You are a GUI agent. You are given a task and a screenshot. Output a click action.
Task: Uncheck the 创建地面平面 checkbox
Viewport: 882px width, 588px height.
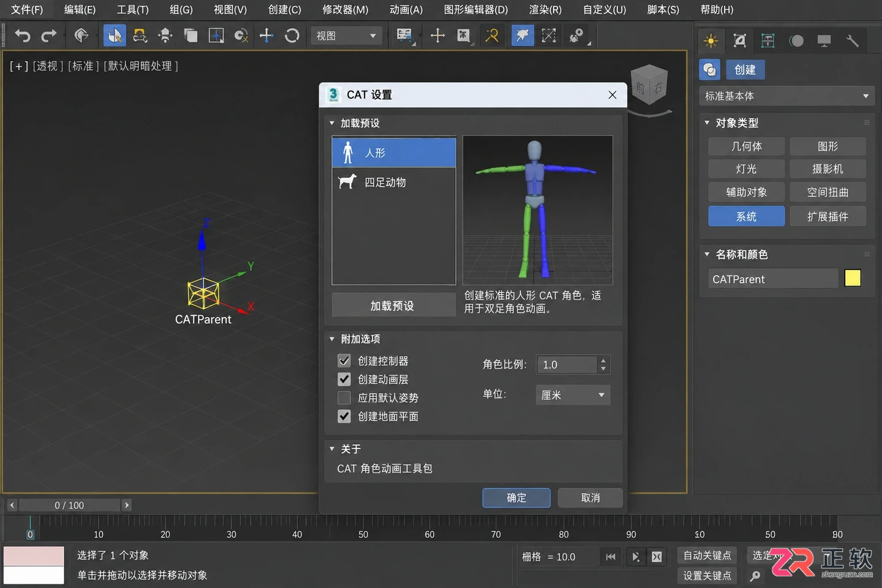click(x=344, y=417)
